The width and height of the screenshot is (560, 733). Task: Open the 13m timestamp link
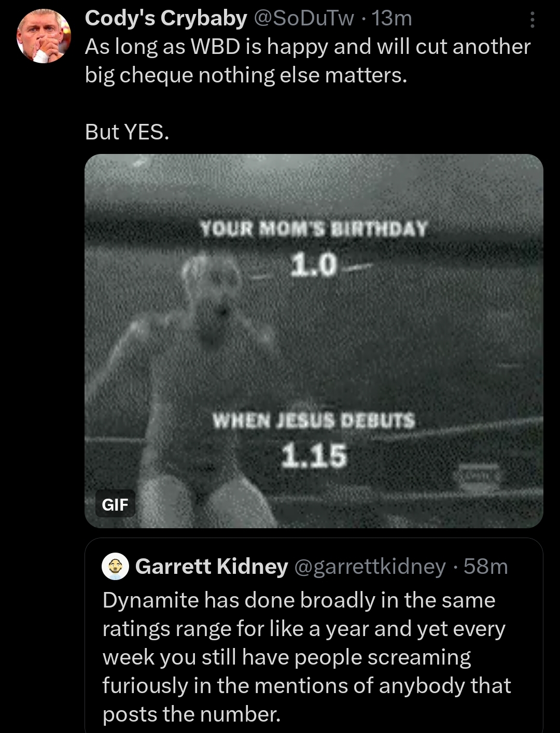click(392, 19)
